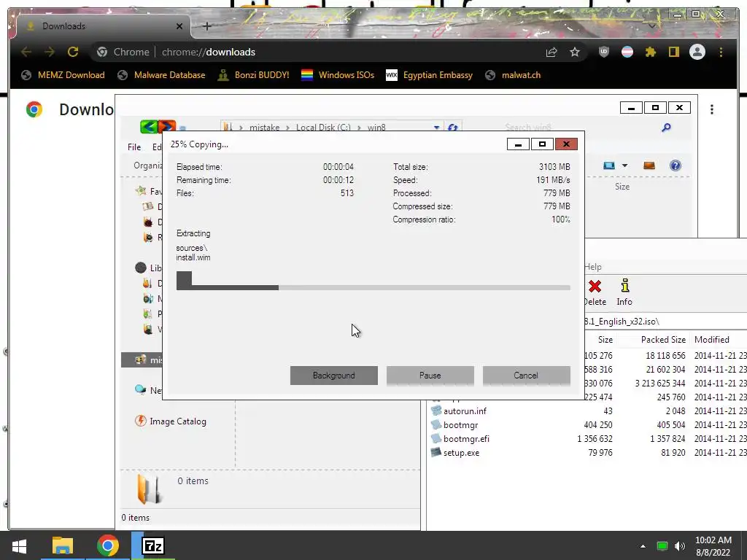This screenshot has width=747, height=560.
Task: Toggle the preview pane icon in Explorer
Action: click(x=649, y=166)
